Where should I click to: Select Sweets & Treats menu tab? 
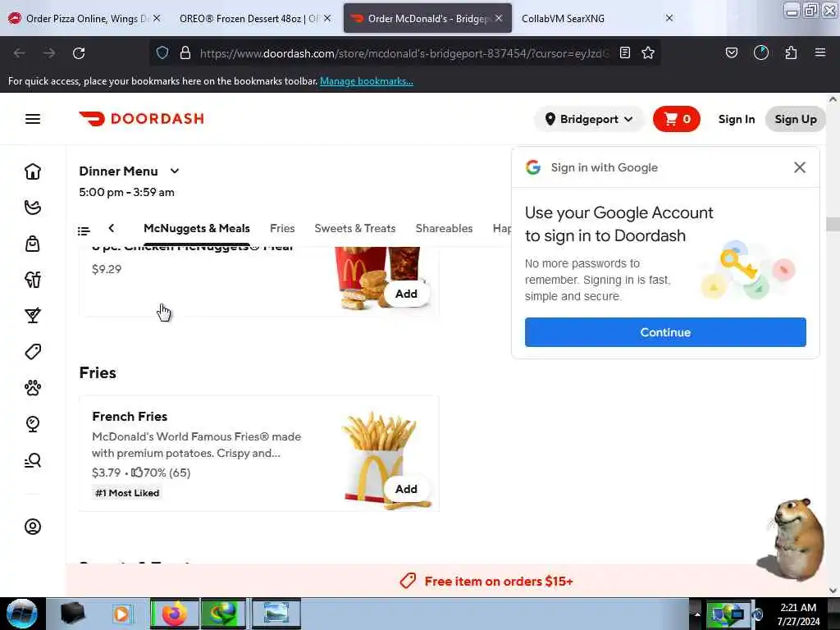[x=354, y=228]
